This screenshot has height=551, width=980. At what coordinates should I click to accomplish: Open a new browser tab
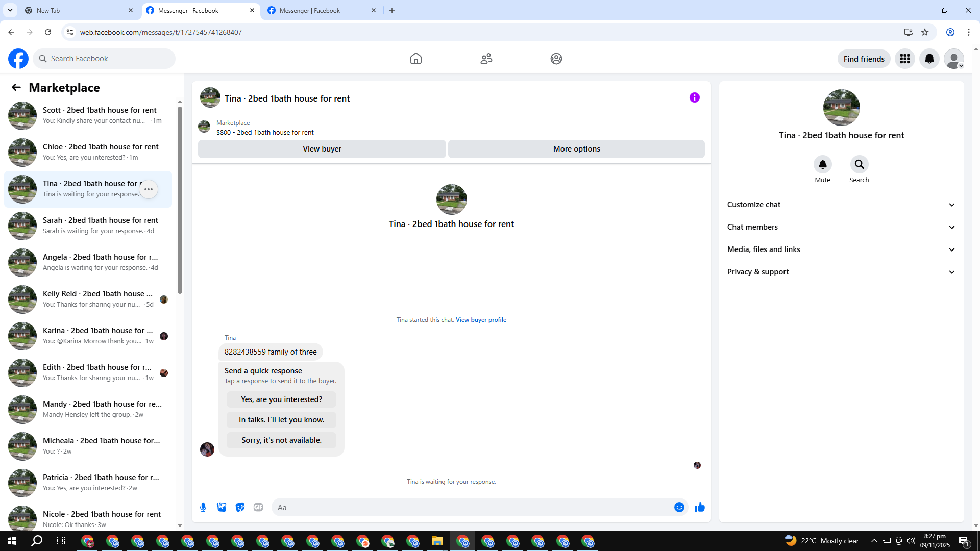tap(392, 10)
